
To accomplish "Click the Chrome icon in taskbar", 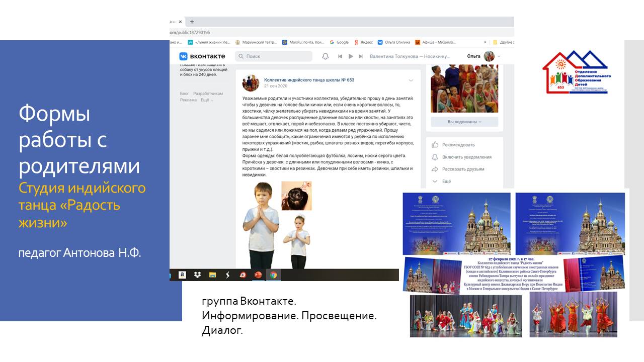I will click(273, 275).
